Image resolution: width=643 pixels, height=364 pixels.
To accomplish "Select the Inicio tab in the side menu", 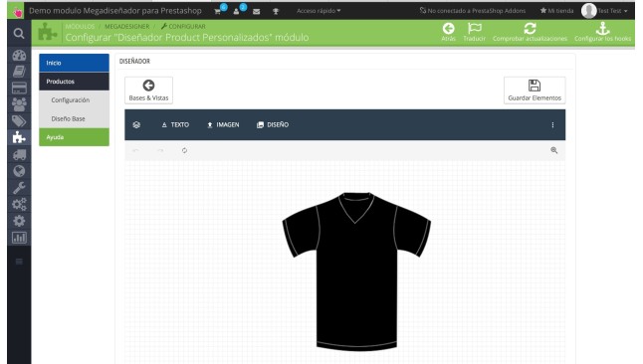I will (75, 63).
